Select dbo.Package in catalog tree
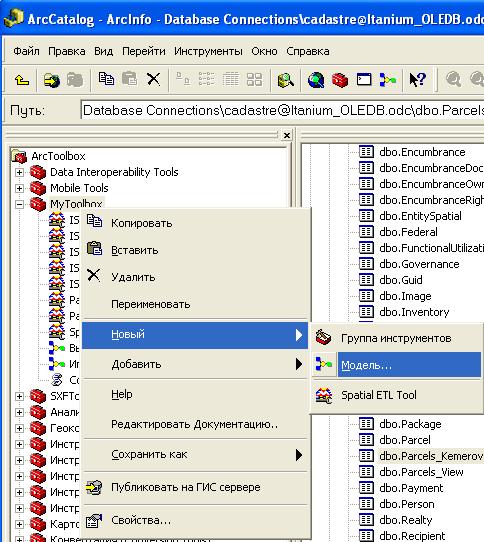The height and width of the screenshot is (542, 484). tap(410, 424)
